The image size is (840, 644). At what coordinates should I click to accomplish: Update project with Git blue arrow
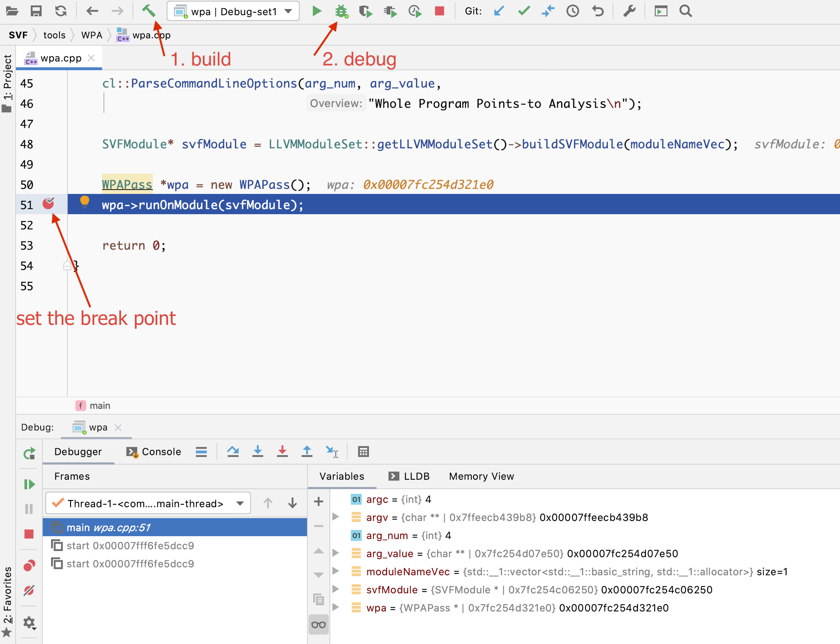pyautogui.click(x=499, y=11)
